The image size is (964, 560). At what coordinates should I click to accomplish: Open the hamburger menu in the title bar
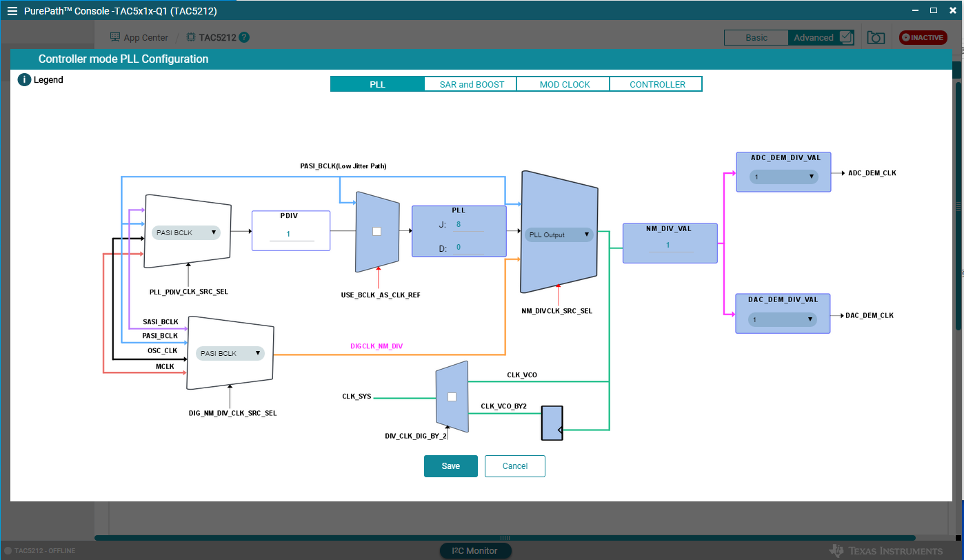click(12, 11)
